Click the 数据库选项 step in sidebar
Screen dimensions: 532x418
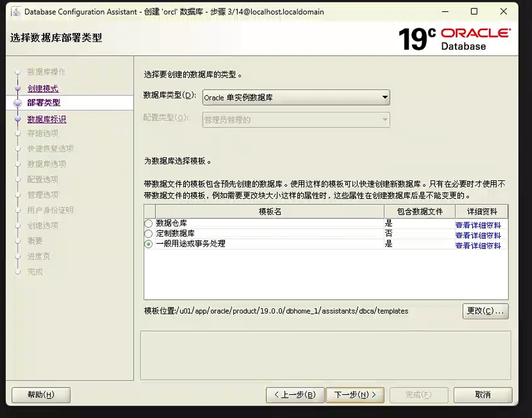pos(46,164)
